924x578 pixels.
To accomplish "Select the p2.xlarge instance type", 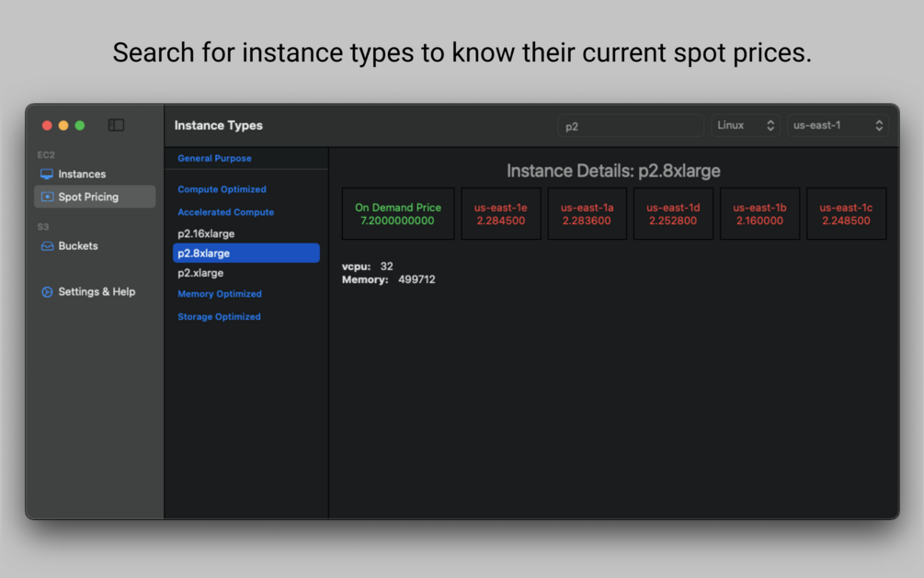I will pyautogui.click(x=200, y=273).
